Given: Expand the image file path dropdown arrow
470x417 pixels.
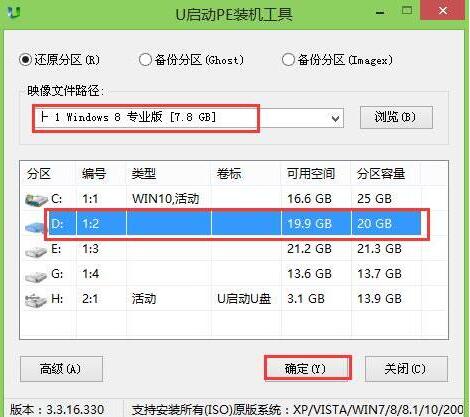Looking at the screenshot, I should pos(335,118).
